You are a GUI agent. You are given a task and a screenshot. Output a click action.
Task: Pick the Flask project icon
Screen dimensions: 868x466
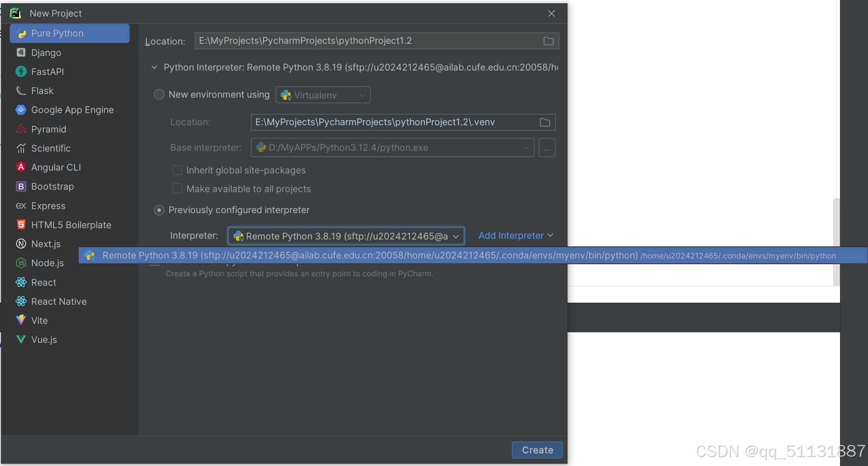[21, 91]
